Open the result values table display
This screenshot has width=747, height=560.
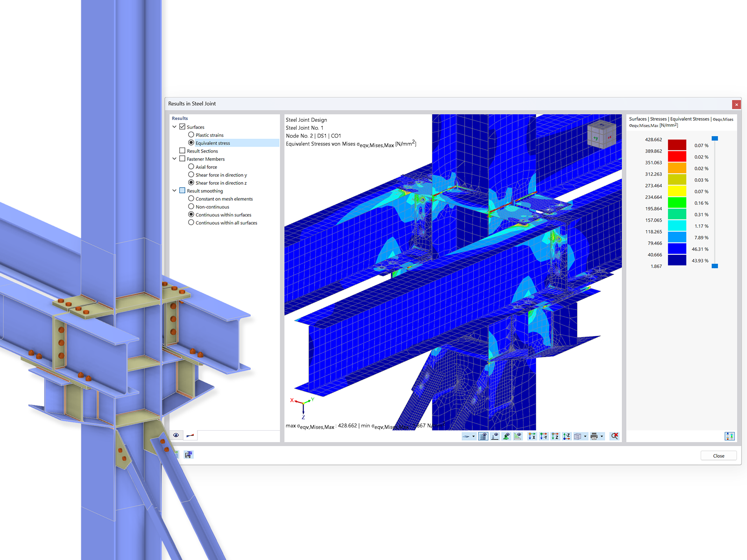click(x=482, y=436)
